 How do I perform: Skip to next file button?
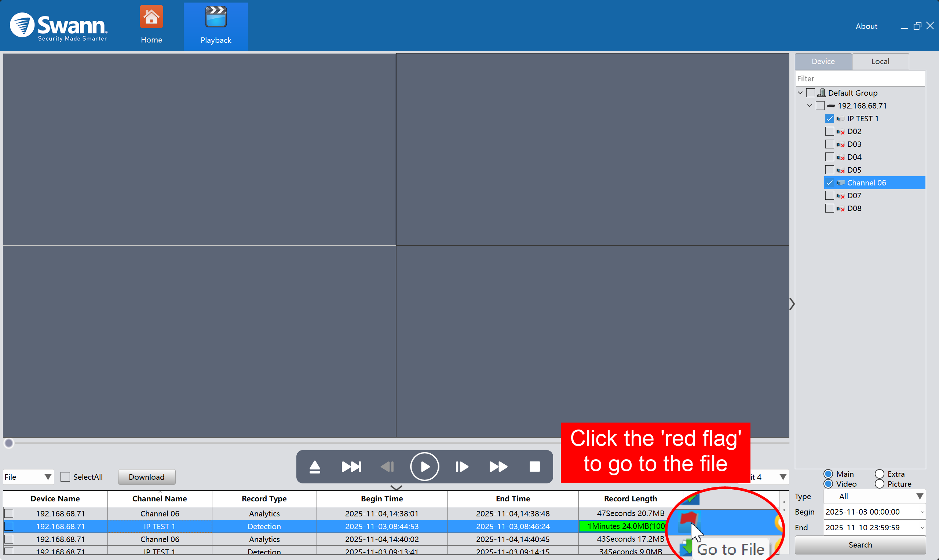click(x=351, y=467)
